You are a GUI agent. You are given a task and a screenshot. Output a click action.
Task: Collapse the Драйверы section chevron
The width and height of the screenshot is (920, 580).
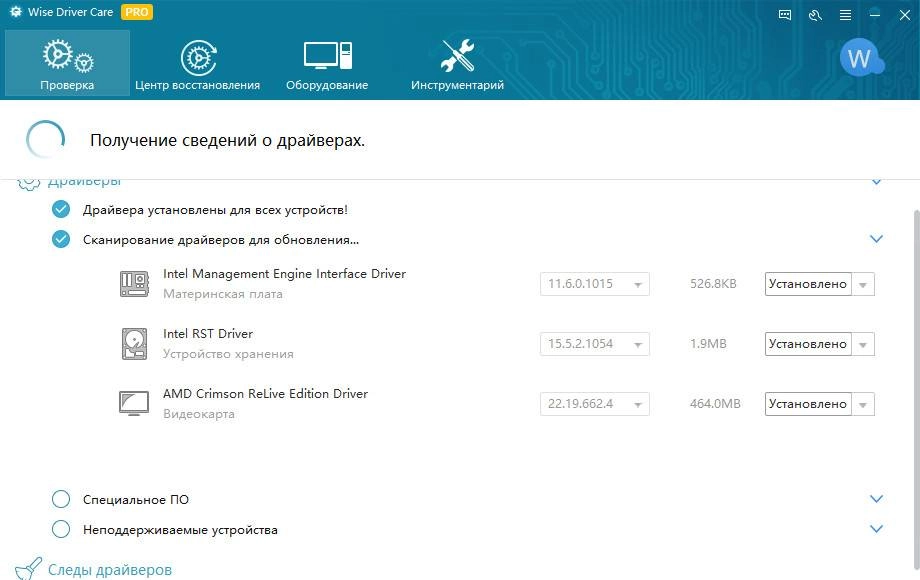(876, 182)
